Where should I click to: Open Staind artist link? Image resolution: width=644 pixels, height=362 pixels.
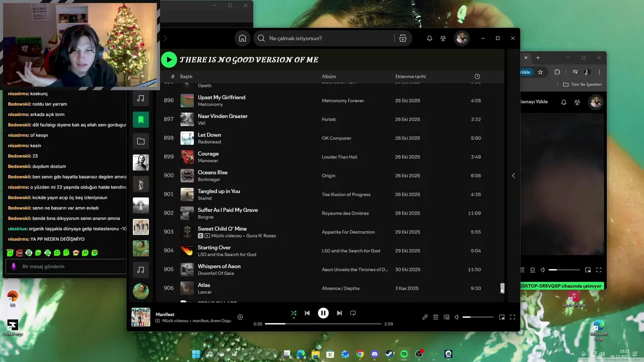pyautogui.click(x=204, y=198)
